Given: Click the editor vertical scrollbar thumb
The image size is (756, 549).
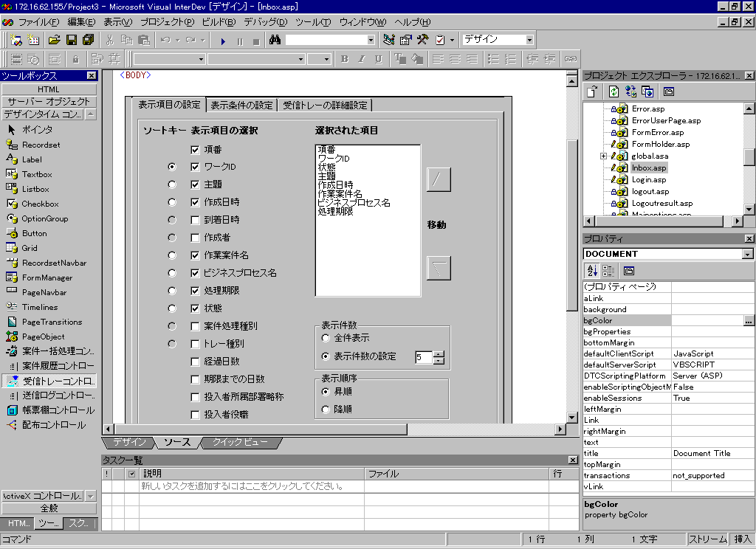Looking at the screenshot, I should pos(572,227).
